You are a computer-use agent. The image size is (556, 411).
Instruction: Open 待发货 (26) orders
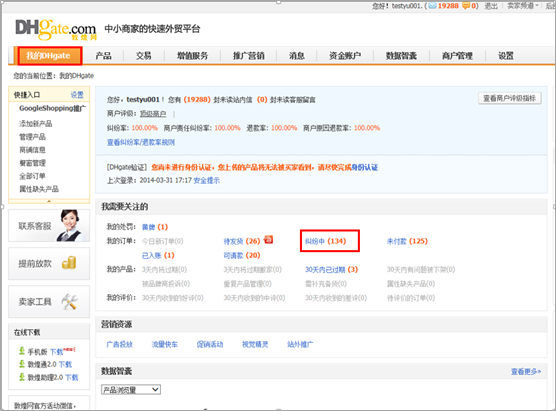coord(242,241)
